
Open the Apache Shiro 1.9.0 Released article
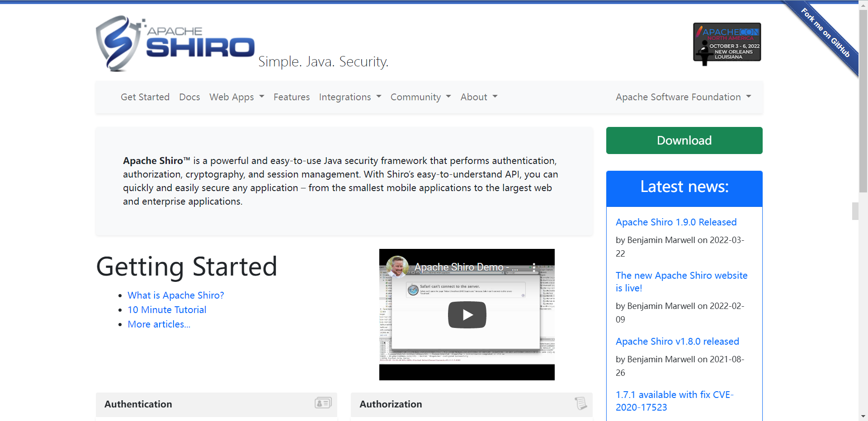[676, 222]
